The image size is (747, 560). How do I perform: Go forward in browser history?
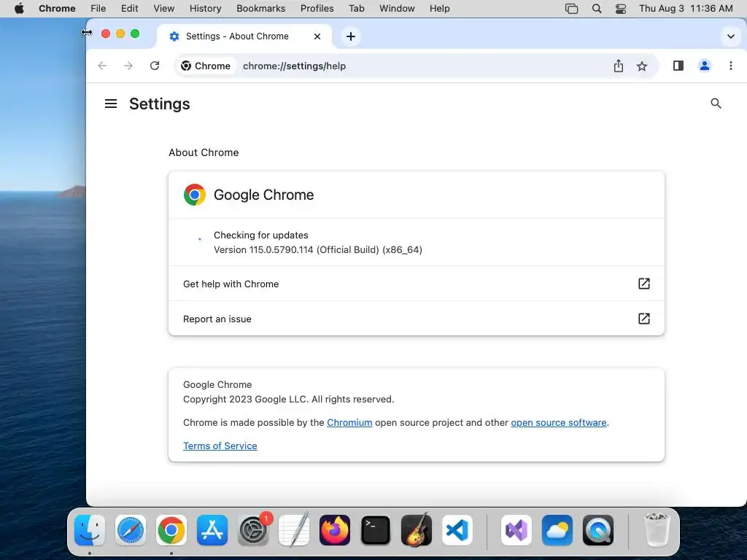128,66
